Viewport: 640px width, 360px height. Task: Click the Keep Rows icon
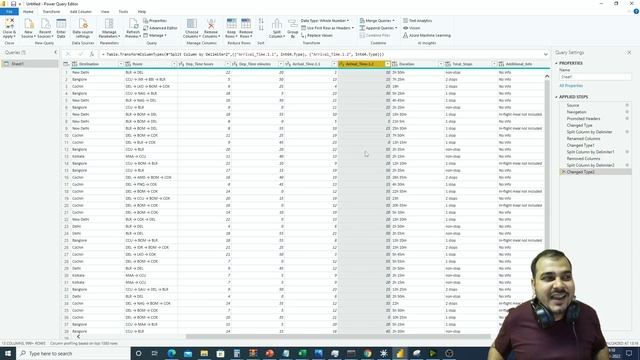tap(231, 24)
